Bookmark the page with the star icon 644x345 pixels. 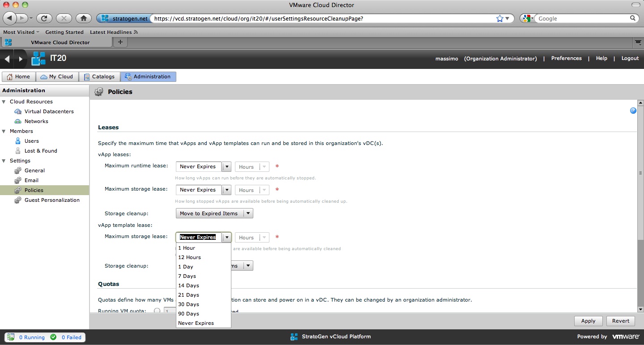[499, 18]
